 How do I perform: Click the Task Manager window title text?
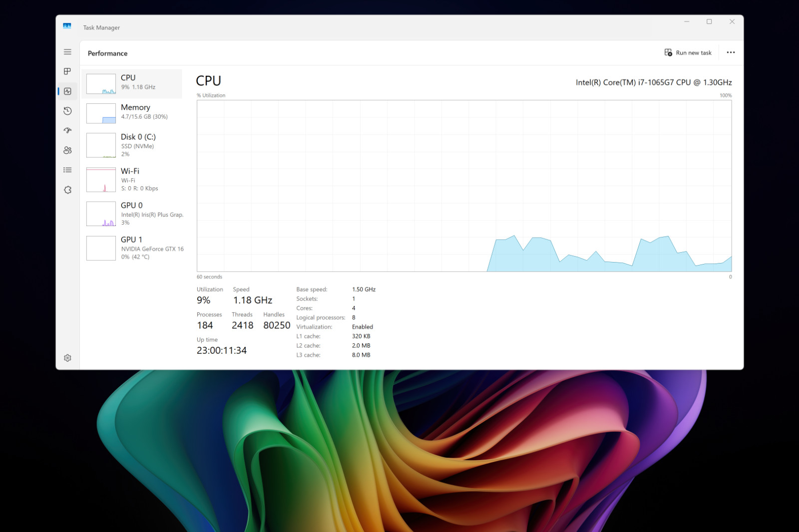101,28
